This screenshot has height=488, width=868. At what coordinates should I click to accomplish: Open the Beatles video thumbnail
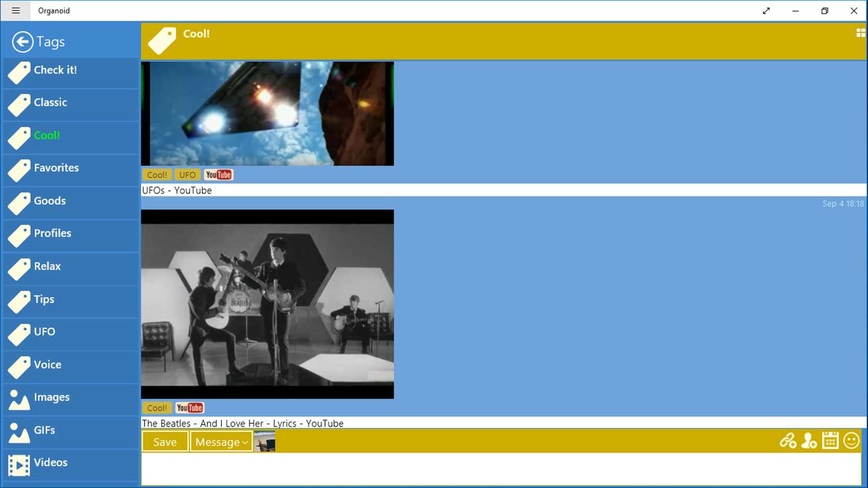pyautogui.click(x=267, y=304)
